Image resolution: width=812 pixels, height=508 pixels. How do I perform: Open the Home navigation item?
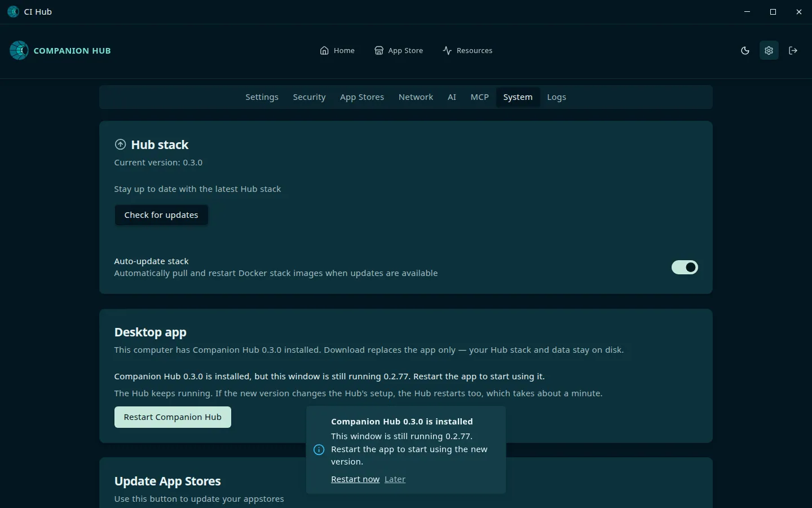337,51
